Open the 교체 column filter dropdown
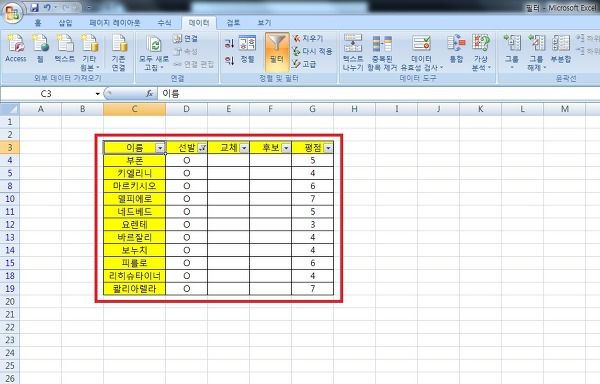 pos(244,148)
